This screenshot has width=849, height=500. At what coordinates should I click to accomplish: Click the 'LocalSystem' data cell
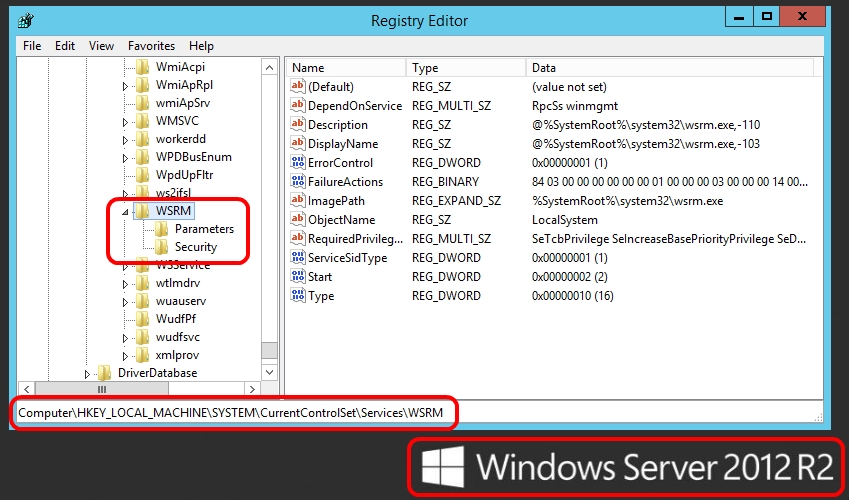pos(565,219)
